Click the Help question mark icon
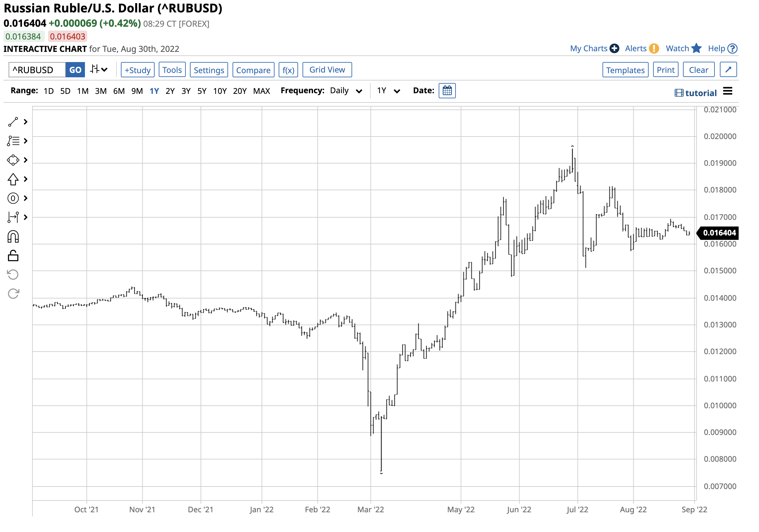The width and height of the screenshot is (759, 532). [x=732, y=49]
